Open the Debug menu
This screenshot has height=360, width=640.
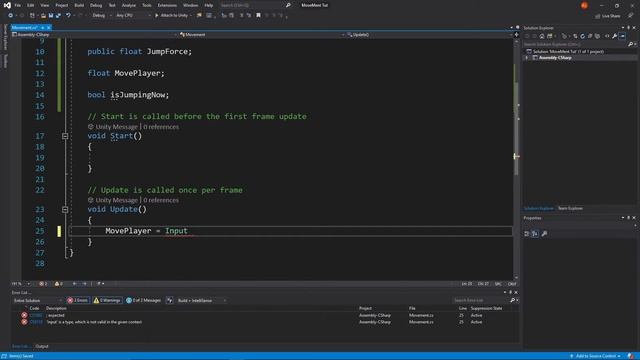click(x=96, y=5)
